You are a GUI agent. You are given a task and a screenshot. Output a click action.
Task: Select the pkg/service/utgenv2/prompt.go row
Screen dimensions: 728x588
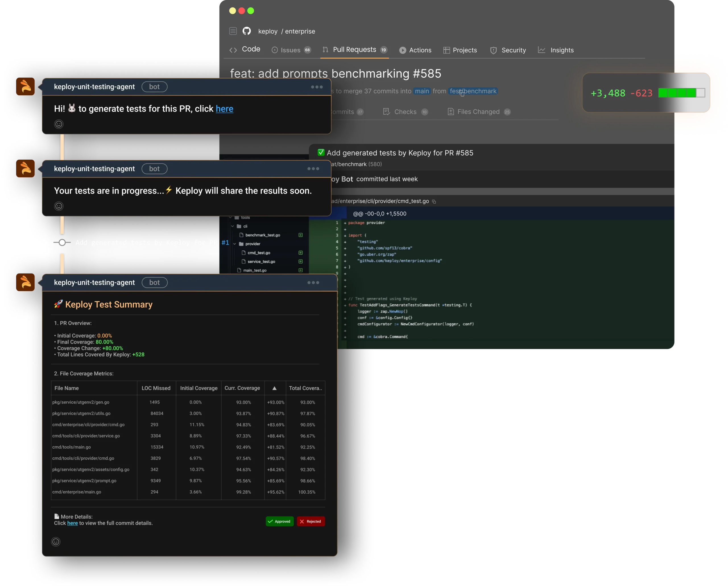click(188, 481)
